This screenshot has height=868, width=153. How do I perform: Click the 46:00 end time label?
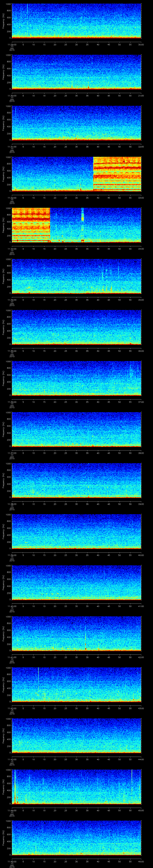141,861
